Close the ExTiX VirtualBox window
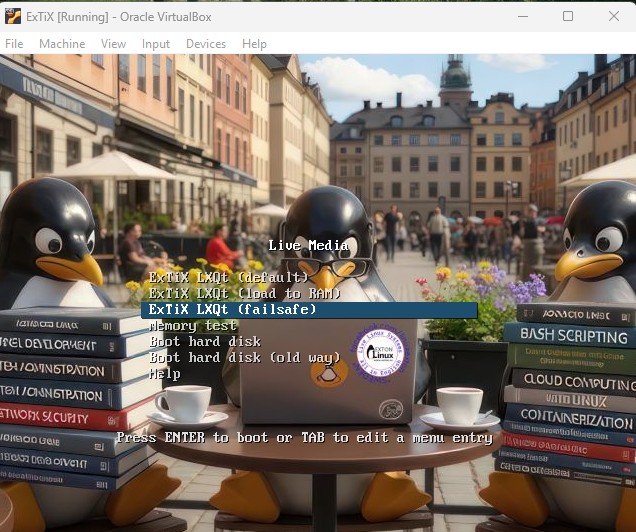The width and height of the screenshot is (636, 532). coord(613,16)
